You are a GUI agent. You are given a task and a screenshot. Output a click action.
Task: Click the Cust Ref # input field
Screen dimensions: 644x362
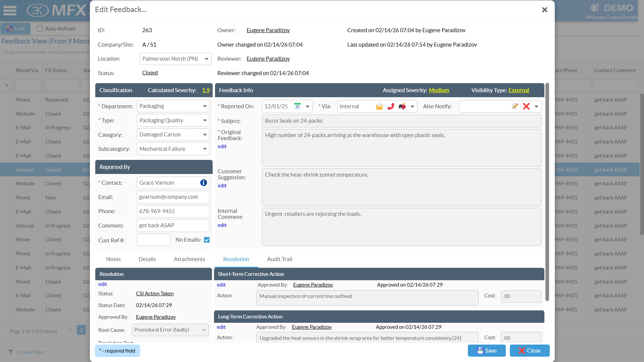click(x=154, y=240)
